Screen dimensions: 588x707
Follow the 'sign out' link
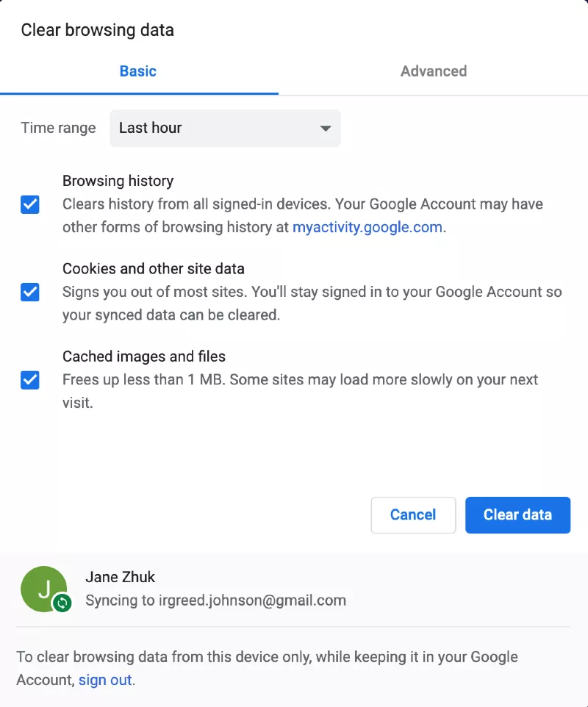pyautogui.click(x=105, y=680)
